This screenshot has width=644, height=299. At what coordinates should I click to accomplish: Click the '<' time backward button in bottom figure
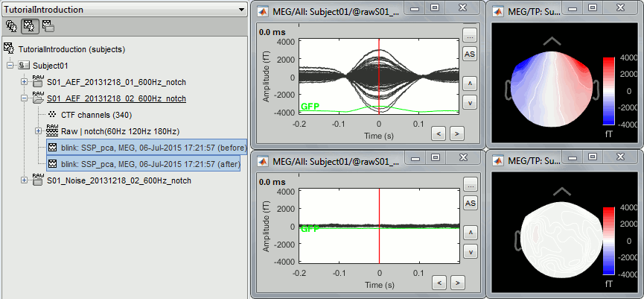[x=440, y=282]
